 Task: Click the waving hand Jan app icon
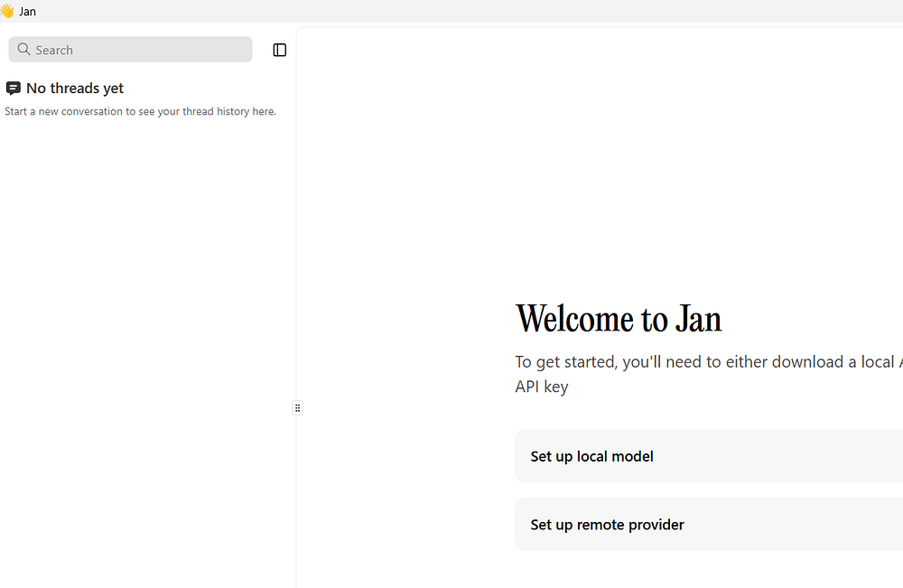click(x=7, y=11)
